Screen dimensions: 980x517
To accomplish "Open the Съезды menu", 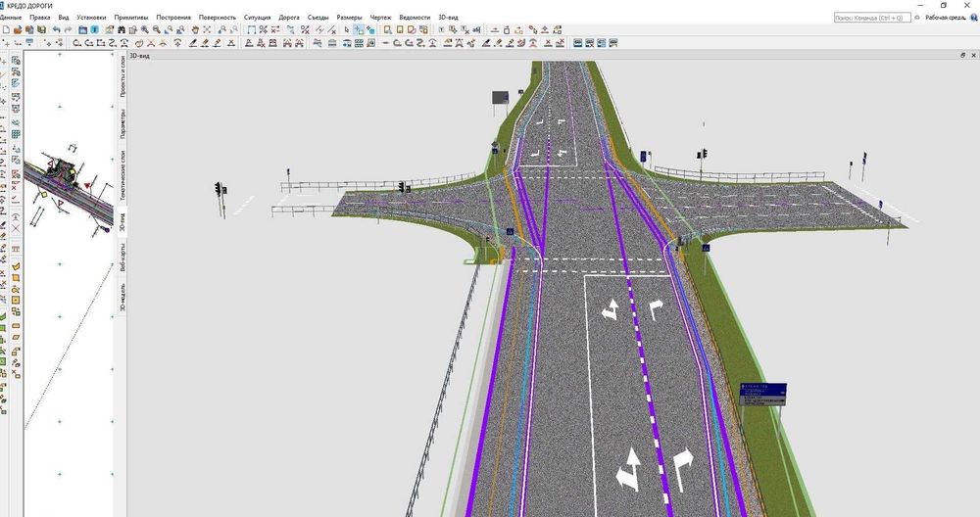I will coord(318,18).
